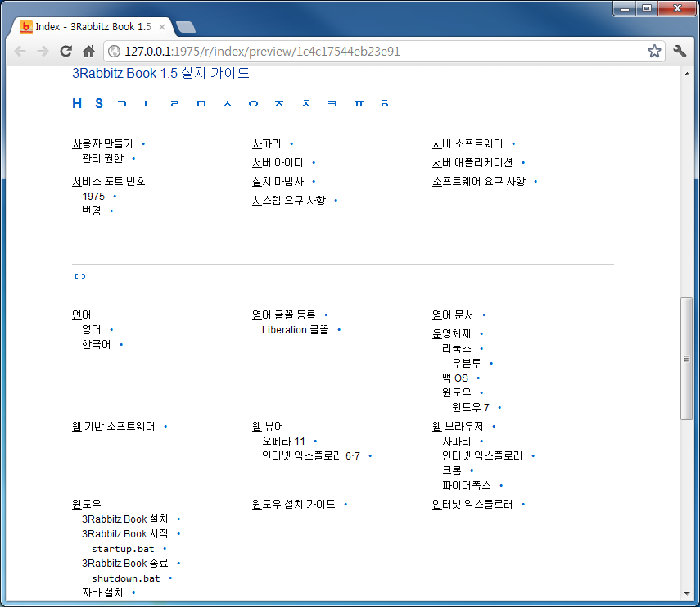Open a new tab button
The image size is (700, 607).
pyautogui.click(x=186, y=27)
